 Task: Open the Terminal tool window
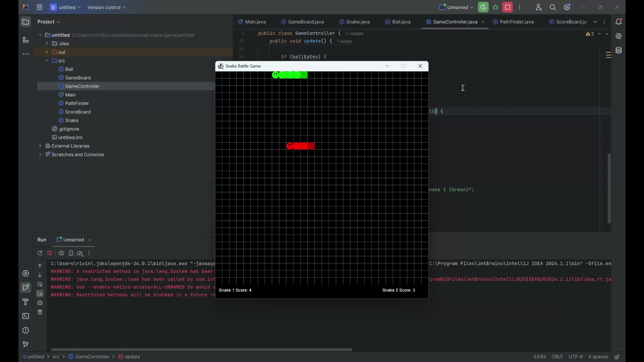click(26, 317)
